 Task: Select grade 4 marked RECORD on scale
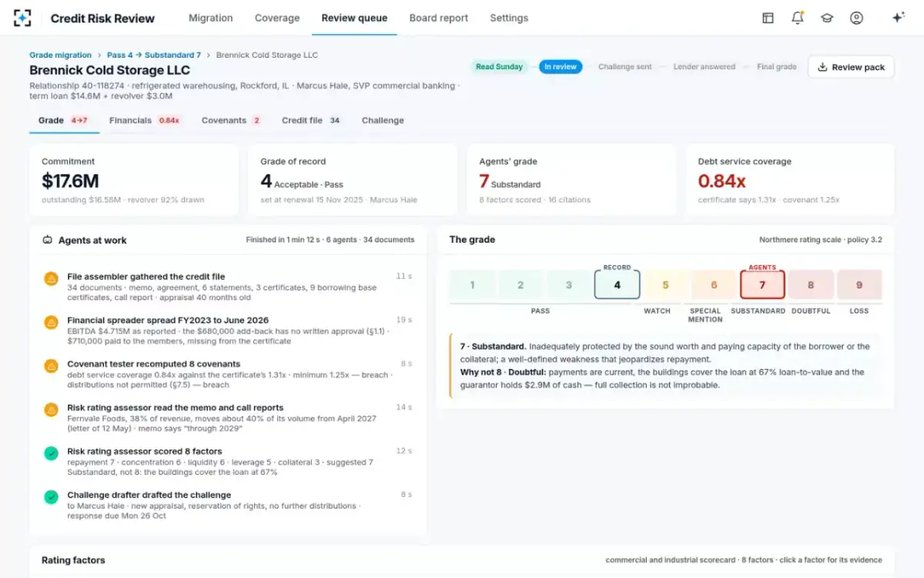click(x=617, y=284)
